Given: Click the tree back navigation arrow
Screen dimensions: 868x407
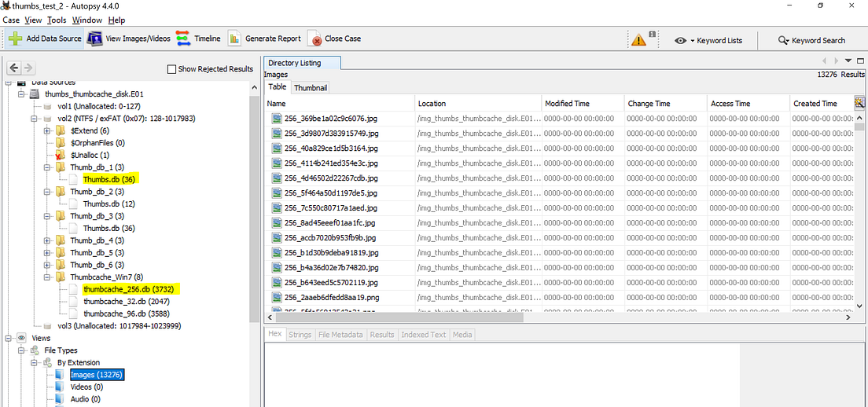Looking at the screenshot, I should [14, 68].
